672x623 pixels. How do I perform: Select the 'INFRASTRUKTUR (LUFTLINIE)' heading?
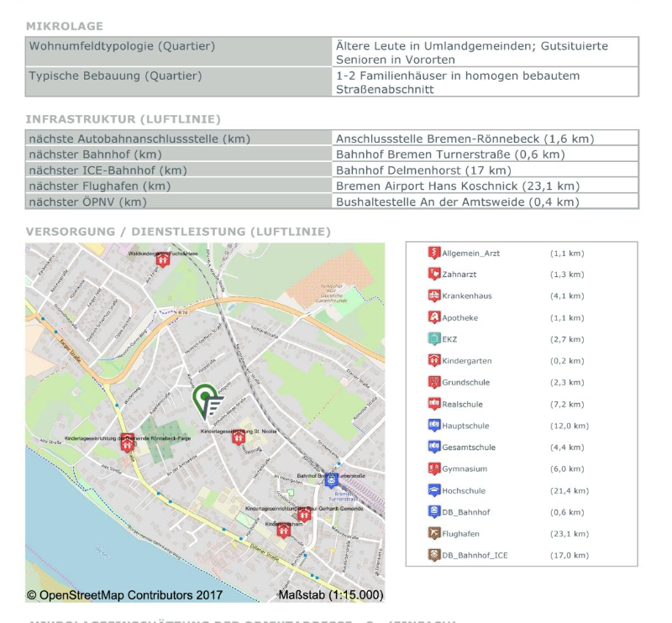pos(123,119)
